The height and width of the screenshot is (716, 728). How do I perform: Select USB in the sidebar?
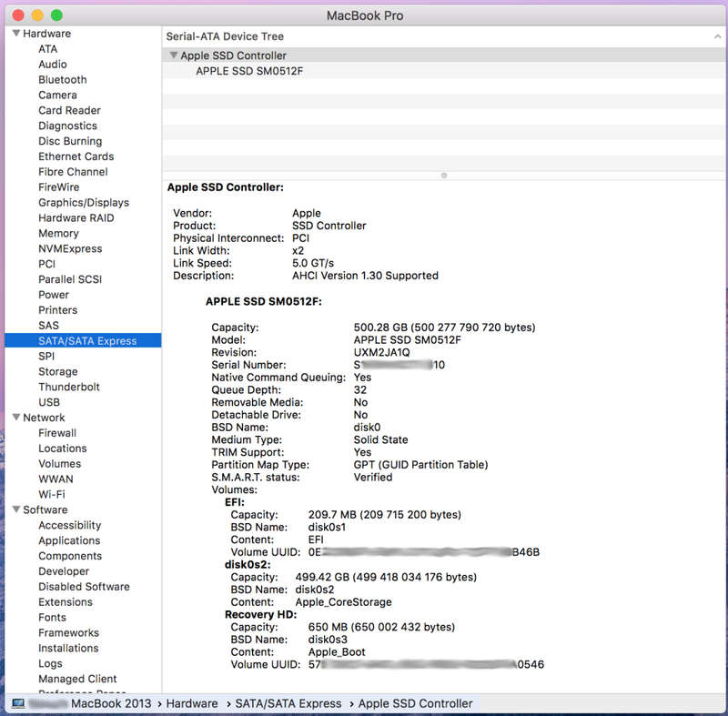49,402
